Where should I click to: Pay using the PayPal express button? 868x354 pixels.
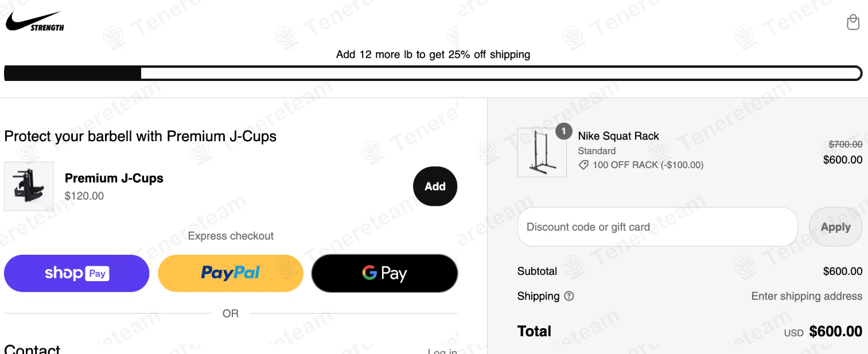230,273
